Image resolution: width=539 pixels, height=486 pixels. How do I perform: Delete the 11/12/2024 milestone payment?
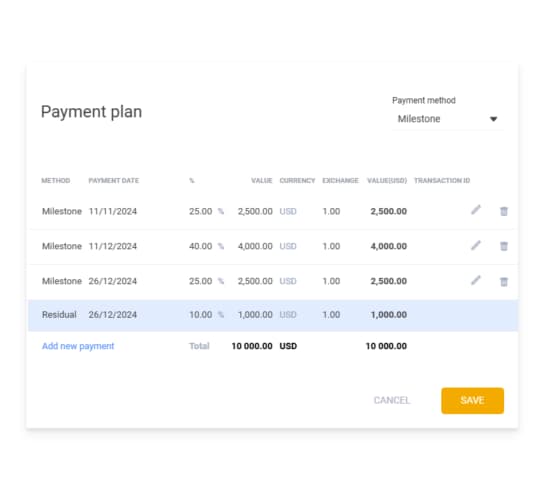pyautogui.click(x=504, y=246)
